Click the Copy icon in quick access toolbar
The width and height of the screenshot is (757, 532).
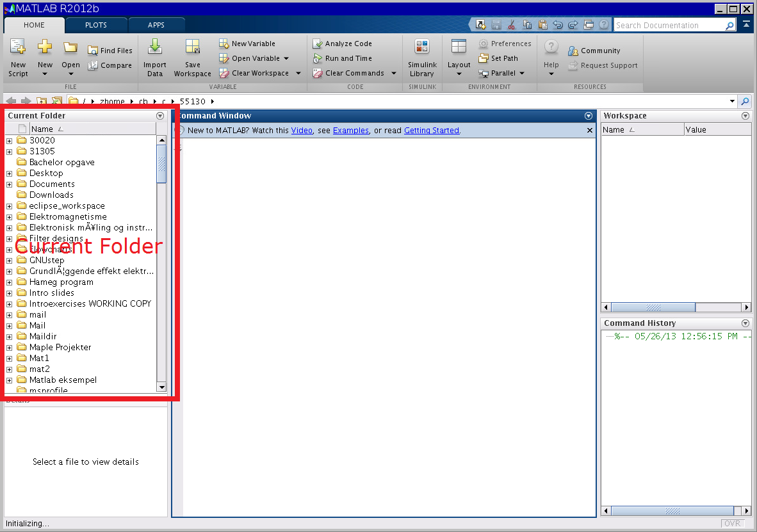(x=527, y=24)
